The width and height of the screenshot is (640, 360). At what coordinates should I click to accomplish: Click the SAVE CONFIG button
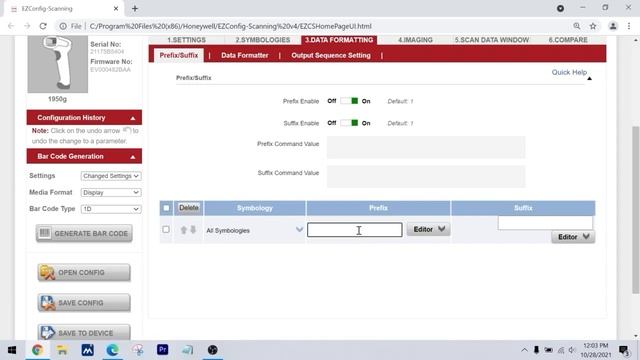[84, 303]
